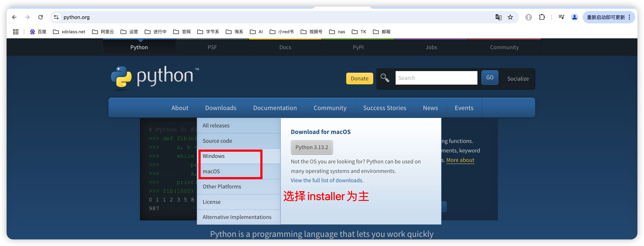The image size is (644, 246).
Task: Open 'View the full list of downloads' link
Action: point(327,180)
